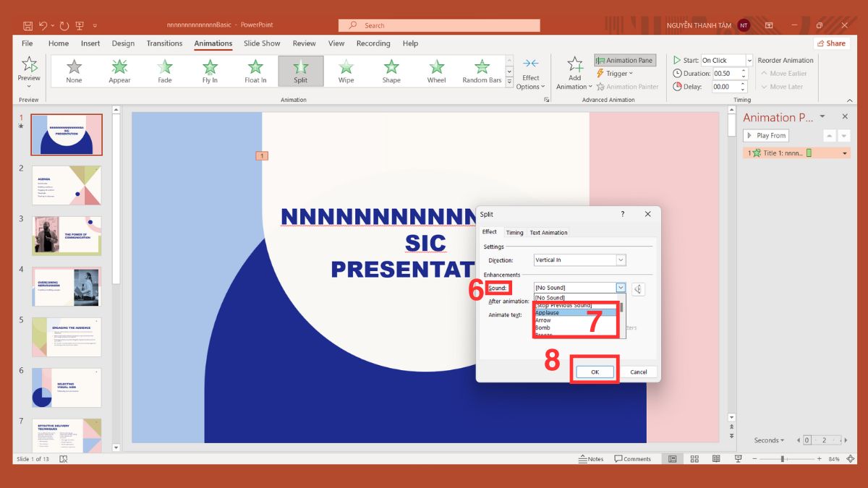Screen dimensions: 868x488
Task: Select slide 4 thumbnail in the panel
Action: pos(66,286)
